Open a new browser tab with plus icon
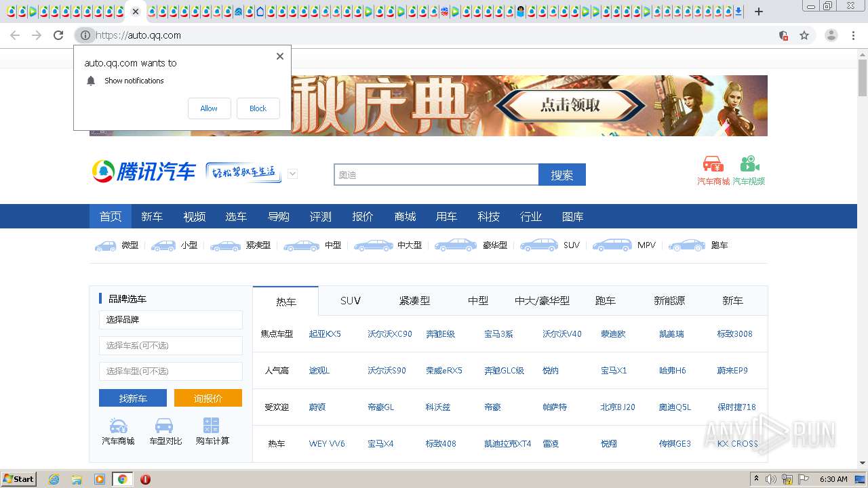The image size is (868, 488). [x=759, y=12]
